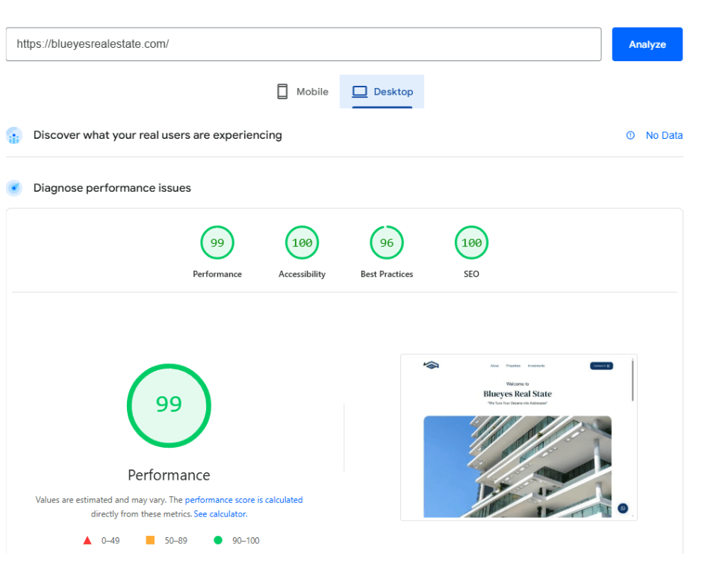Open the 'performance score is calculated' link
Screen dimensions: 702x588
(243, 500)
